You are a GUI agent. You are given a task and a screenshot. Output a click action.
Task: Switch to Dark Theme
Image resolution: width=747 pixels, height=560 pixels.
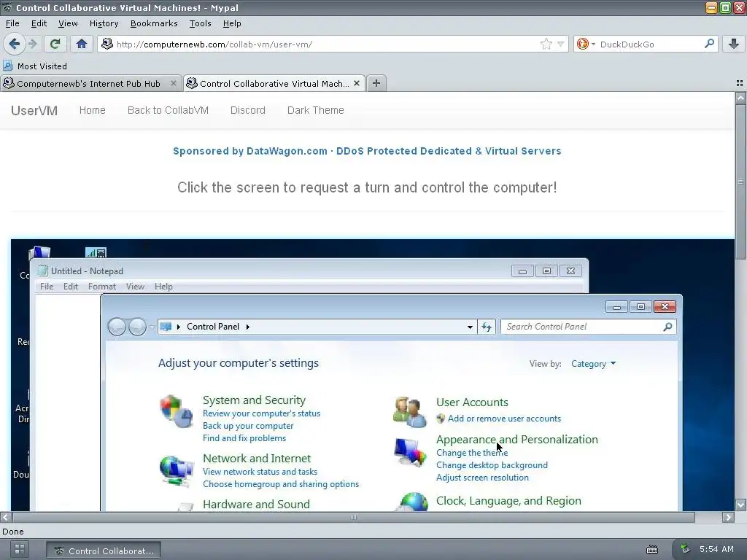pyautogui.click(x=315, y=110)
